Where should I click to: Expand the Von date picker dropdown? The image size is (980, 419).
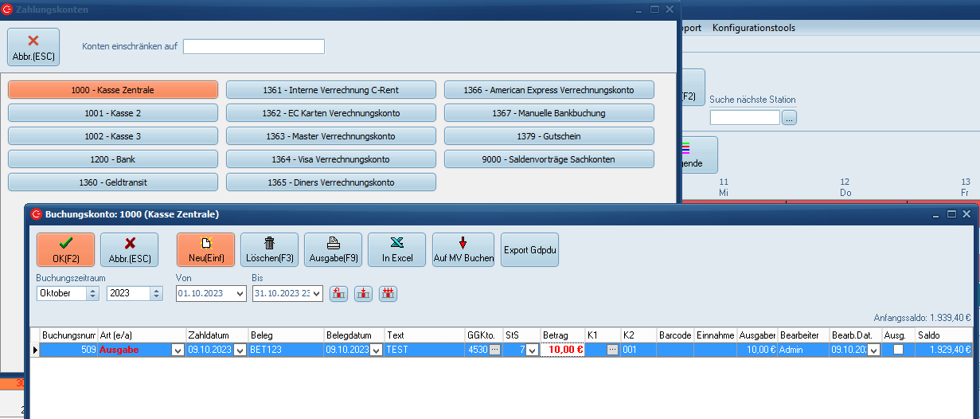point(240,293)
